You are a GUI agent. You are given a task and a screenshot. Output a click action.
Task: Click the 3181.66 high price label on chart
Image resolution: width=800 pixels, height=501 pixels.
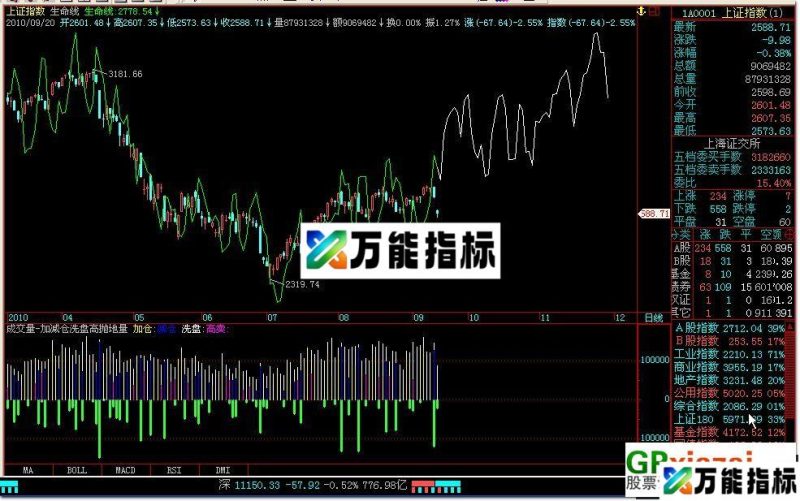[x=126, y=74]
